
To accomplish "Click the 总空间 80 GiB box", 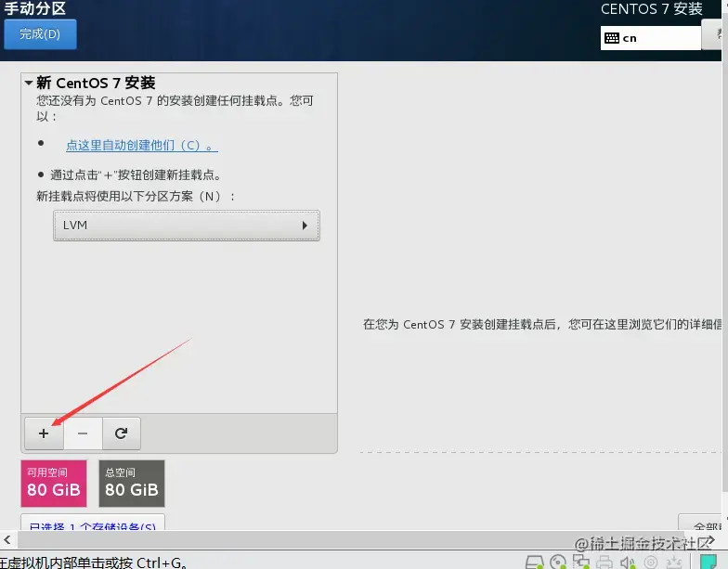I will [132, 484].
